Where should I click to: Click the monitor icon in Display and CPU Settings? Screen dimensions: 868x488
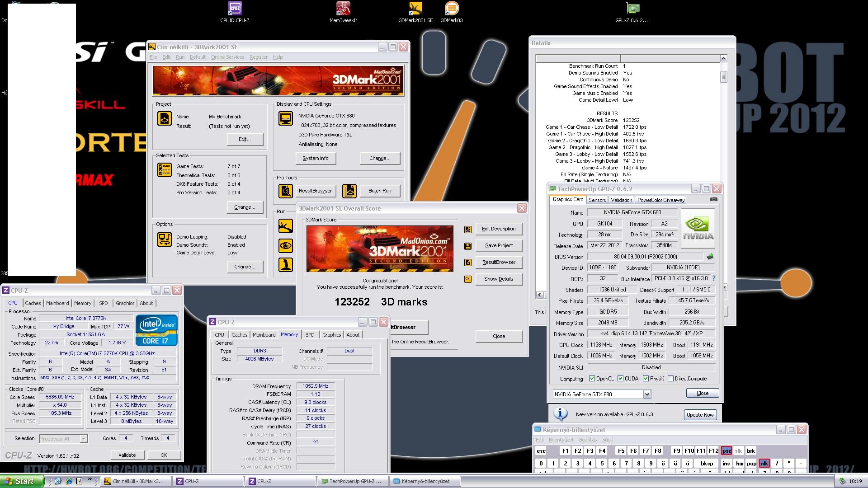point(286,118)
